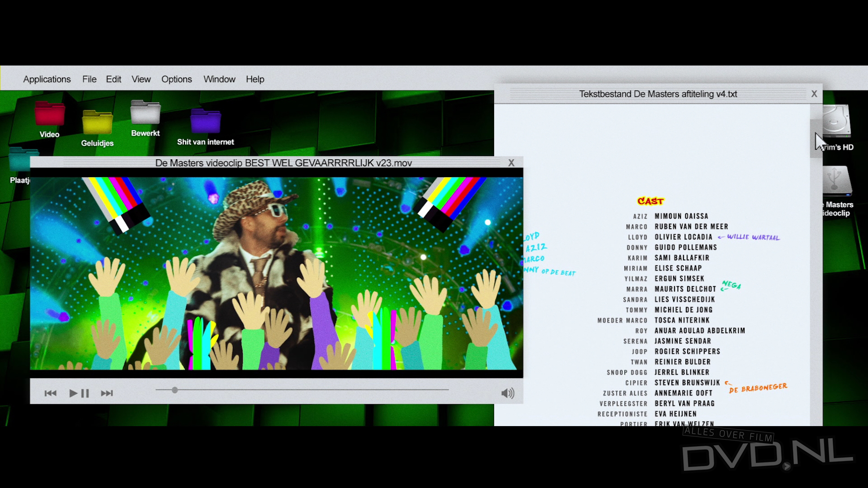Image resolution: width=868 pixels, height=488 pixels.
Task: Click the name BERYL VAN PRAAG
Action: pyautogui.click(x=684, y=404)
